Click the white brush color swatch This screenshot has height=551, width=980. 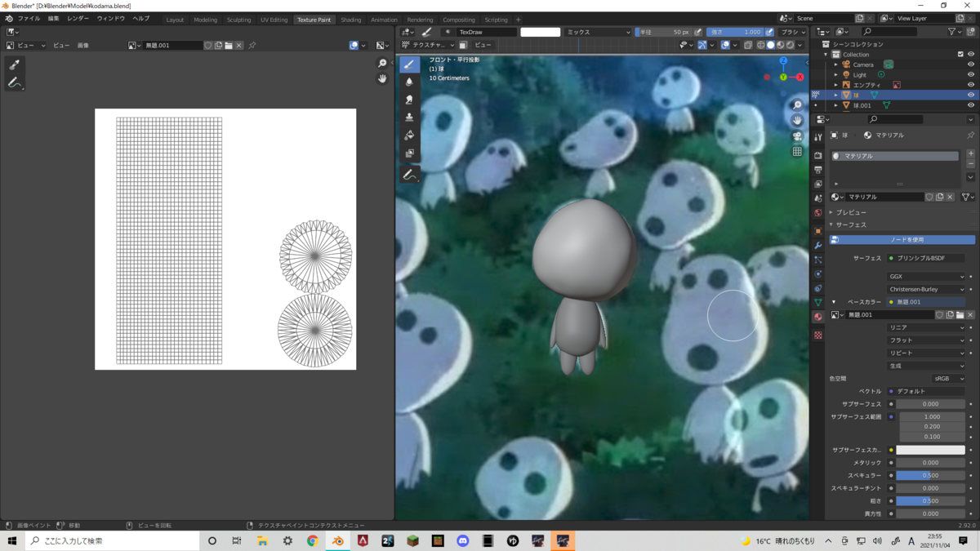pyautogui.click(x=541, y=32)
